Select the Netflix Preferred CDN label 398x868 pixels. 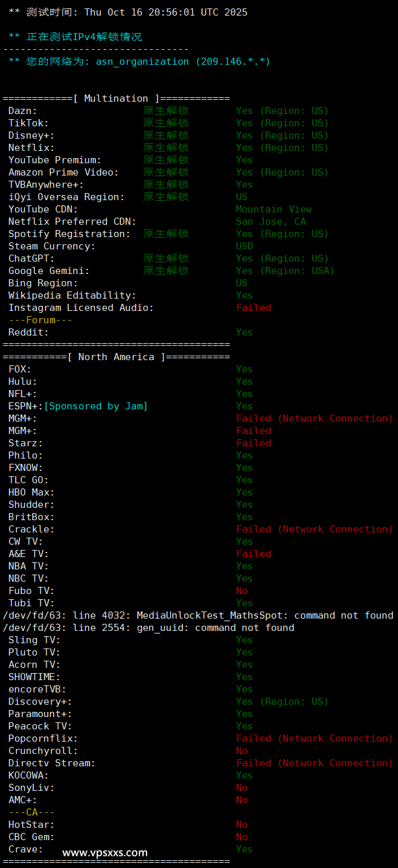pos(72,222)
